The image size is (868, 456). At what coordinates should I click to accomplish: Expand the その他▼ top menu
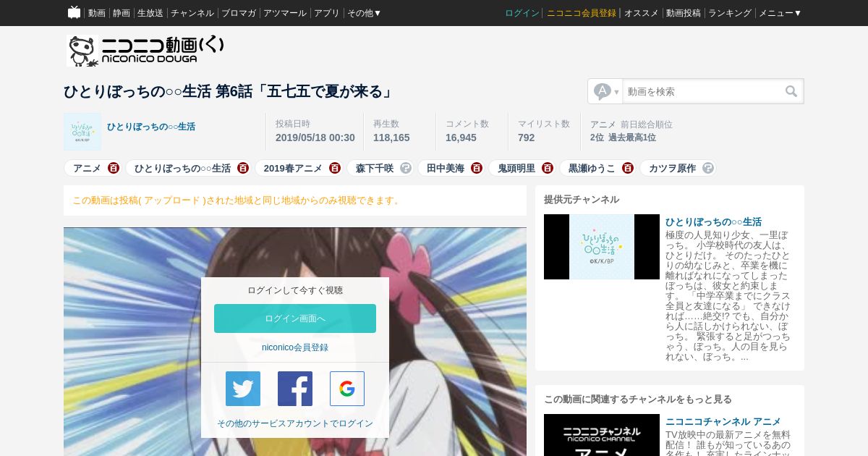364,13
